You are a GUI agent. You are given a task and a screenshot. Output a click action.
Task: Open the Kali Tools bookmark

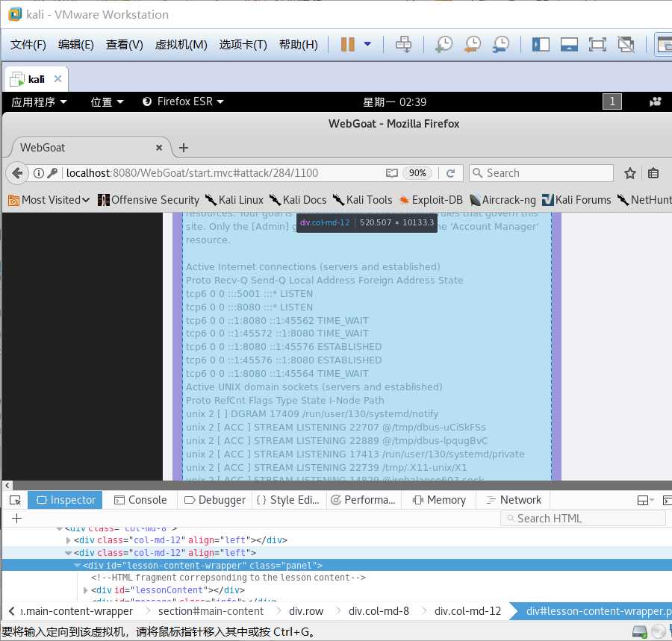pos(362,200)
